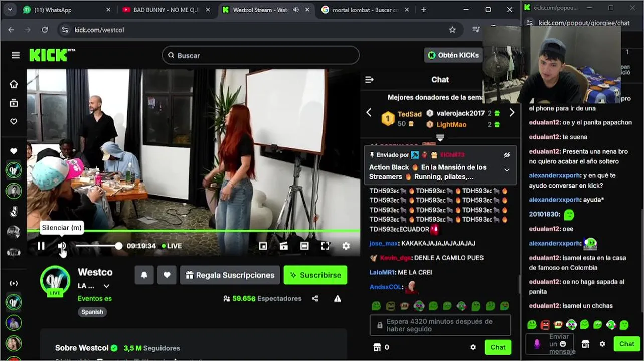Switch to the mortal kombat Google tab
Screen dimensions: 644x361
(x=365, y=10)
